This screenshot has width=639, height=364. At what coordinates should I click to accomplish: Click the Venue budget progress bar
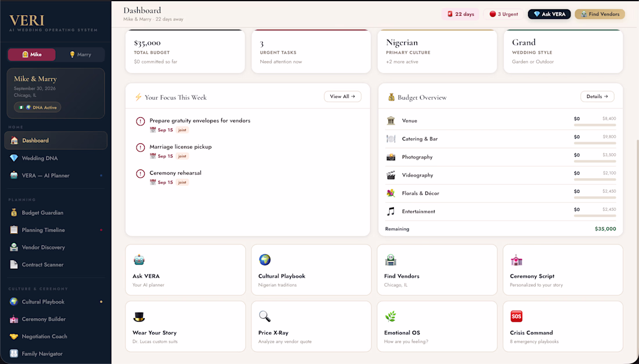(595, 125)
